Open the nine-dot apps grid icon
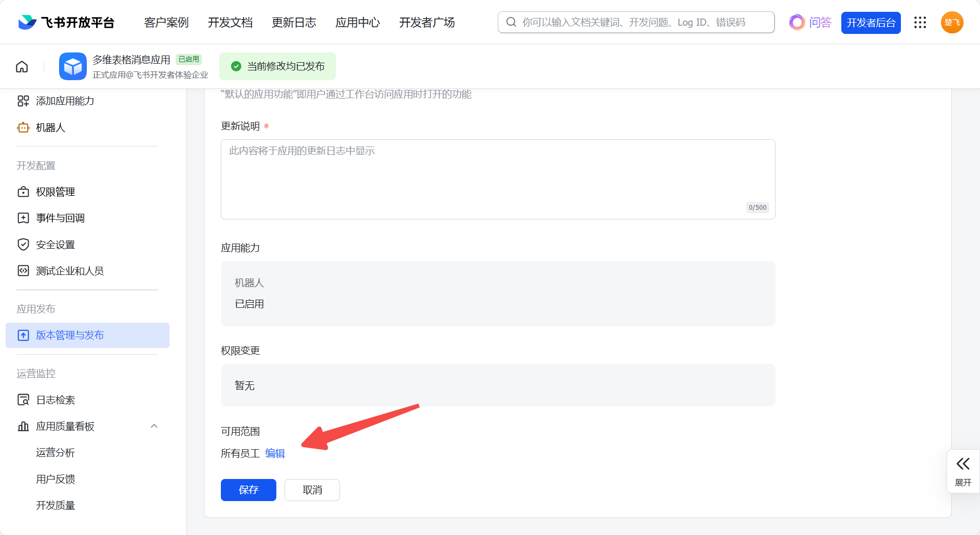Viewport: 980px width, 535px height. tap(920, 23)
